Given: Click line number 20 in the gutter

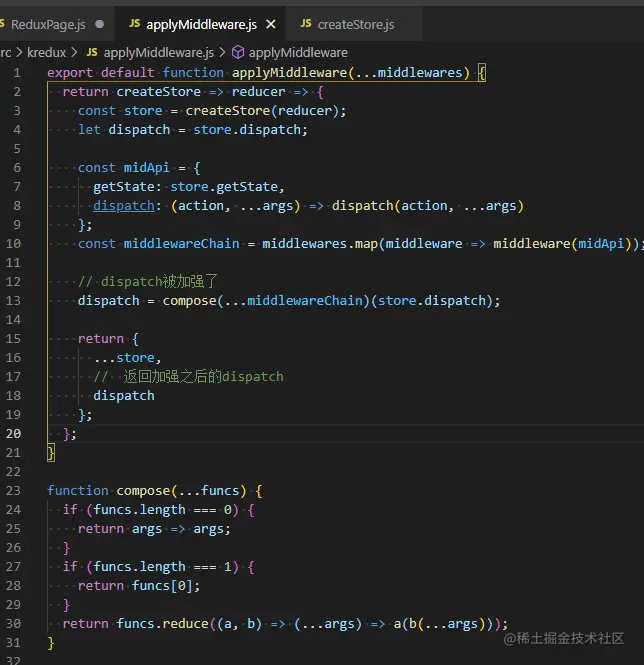Looking at the screenshot, I should click(13, 434).
